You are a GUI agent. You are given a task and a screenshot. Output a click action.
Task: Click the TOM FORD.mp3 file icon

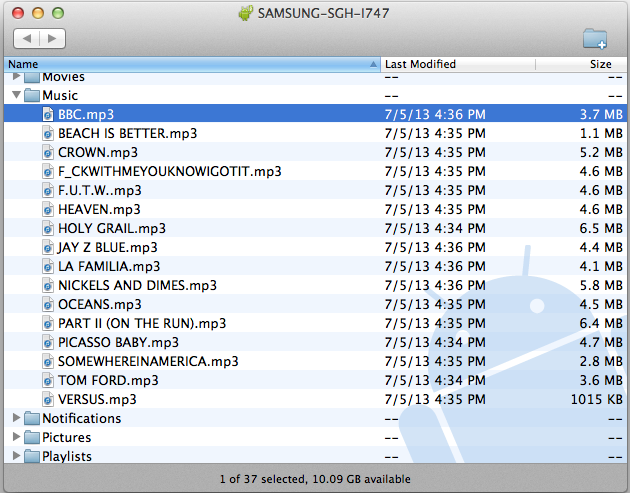[48, 380]
